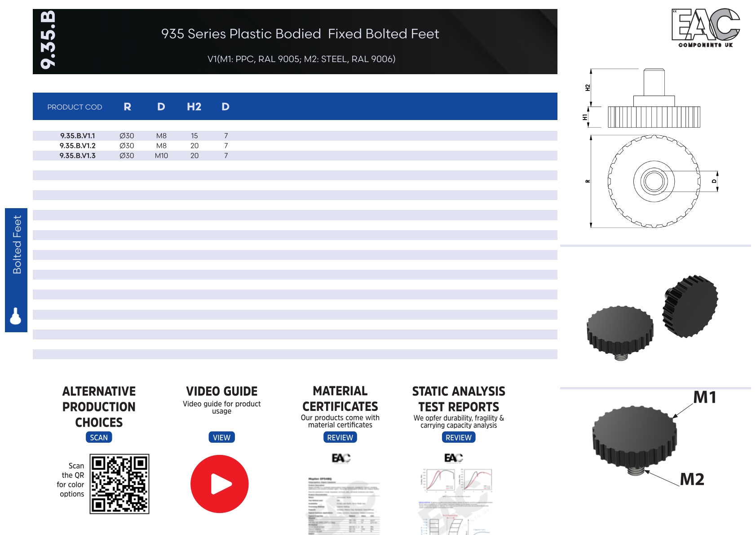This screenshot has width=756, height=535.
Task: Click the 935 Series Plastic Bodied title
Action: pyautogui.click(x=300, y=34)
